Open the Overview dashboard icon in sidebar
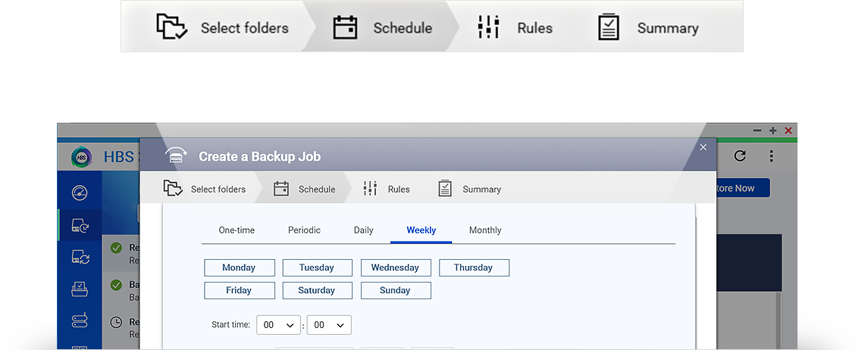This screenshot has height=350, width=868. 80,193
